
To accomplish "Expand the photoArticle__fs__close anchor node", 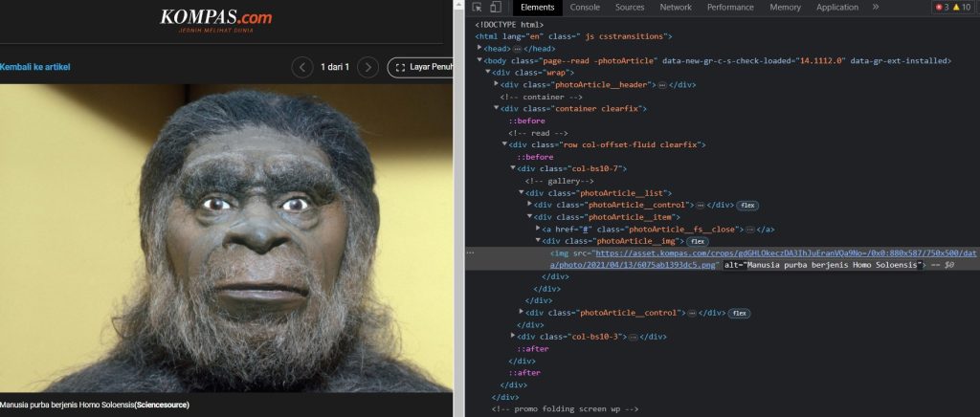I will (x=538, y=230).
